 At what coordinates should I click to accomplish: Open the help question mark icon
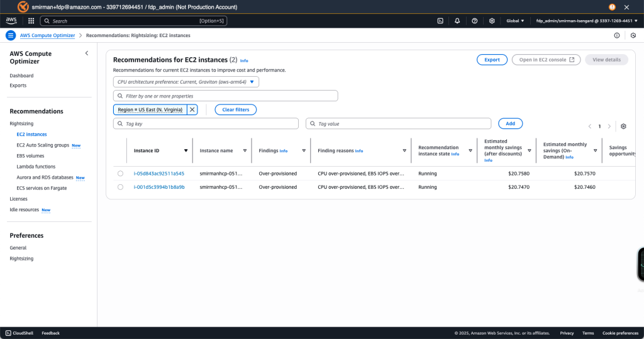tap(474, 21)
